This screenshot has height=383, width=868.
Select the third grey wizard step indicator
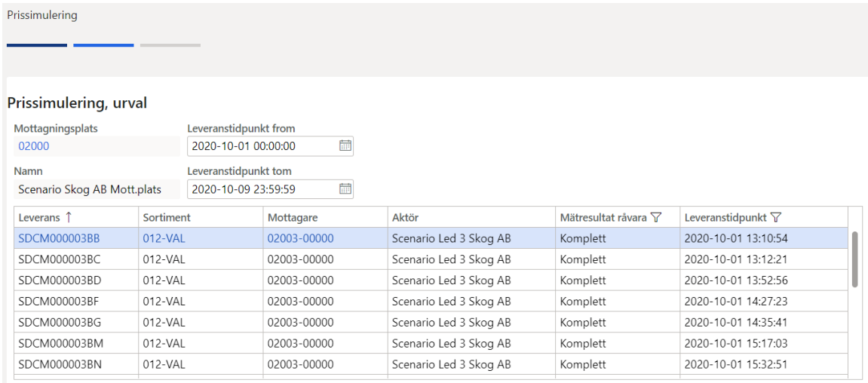[170, 44]
